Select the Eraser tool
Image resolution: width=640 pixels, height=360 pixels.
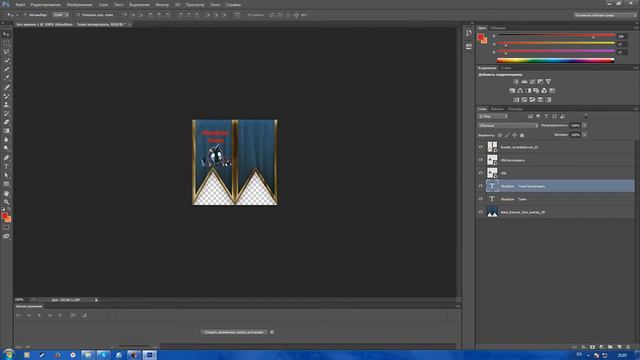point(6,122)
